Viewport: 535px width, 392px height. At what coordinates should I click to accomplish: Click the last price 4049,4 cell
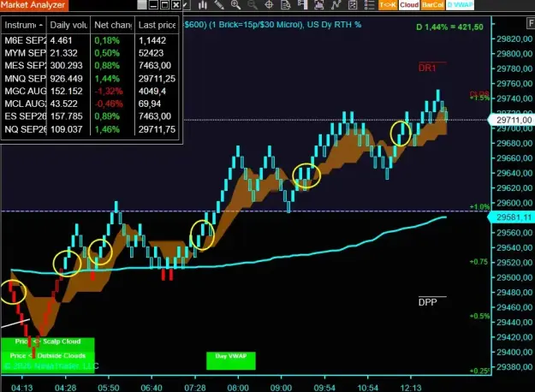152,92
